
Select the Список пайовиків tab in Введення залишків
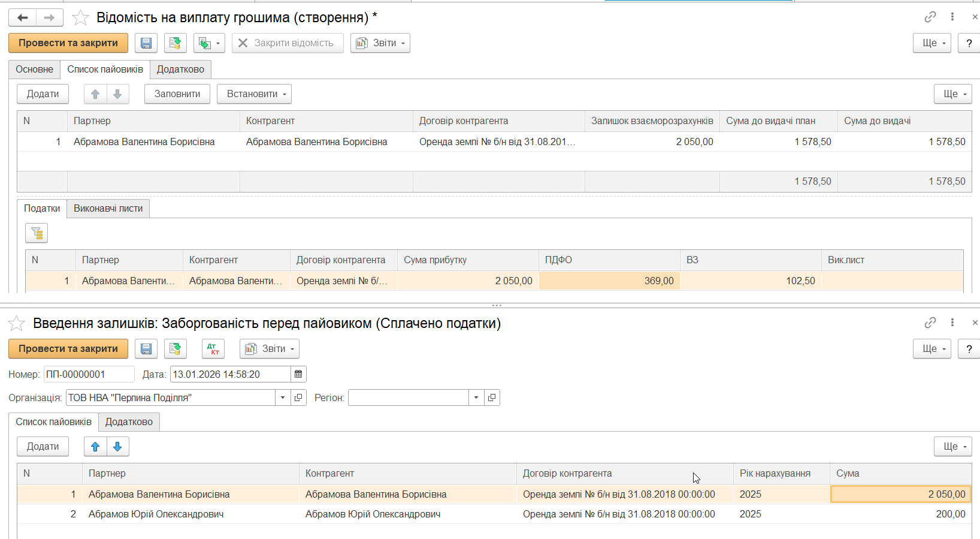54,422
